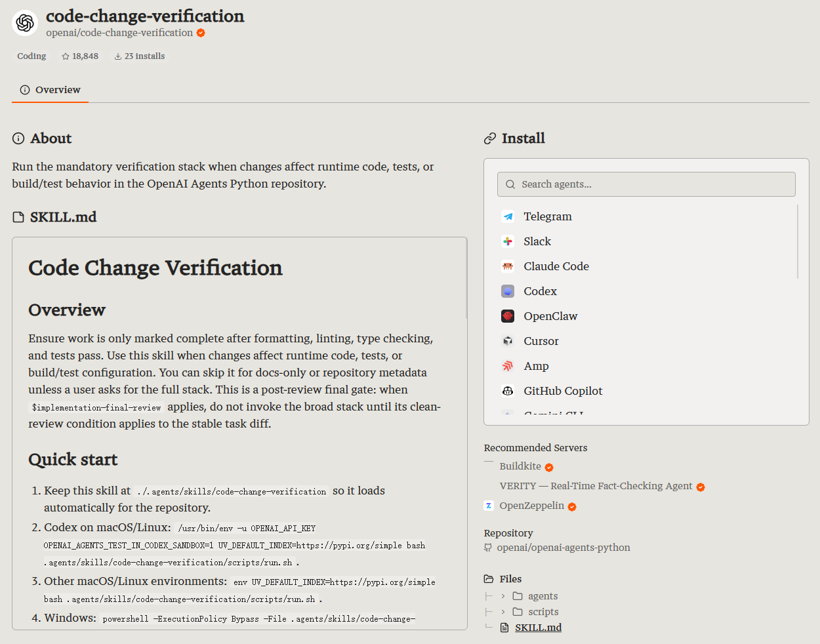
Task: Click the Slack agent icon
Action: click(x=508, y=241)
